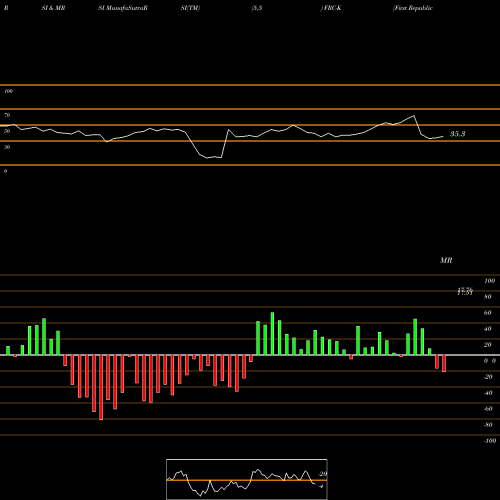Click the RSI line peak near right
Screen dimensions: 500x500
[x=414, y=116]
